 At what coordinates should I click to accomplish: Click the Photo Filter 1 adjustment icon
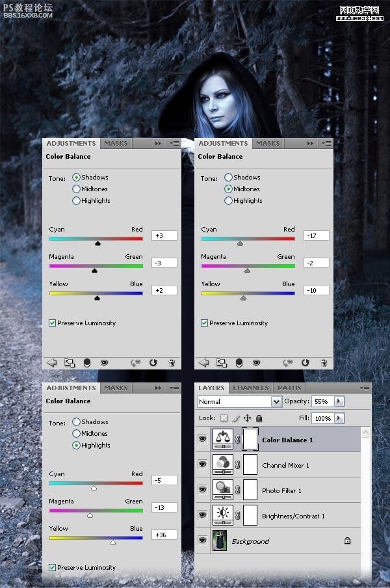(x=223, y=490)
